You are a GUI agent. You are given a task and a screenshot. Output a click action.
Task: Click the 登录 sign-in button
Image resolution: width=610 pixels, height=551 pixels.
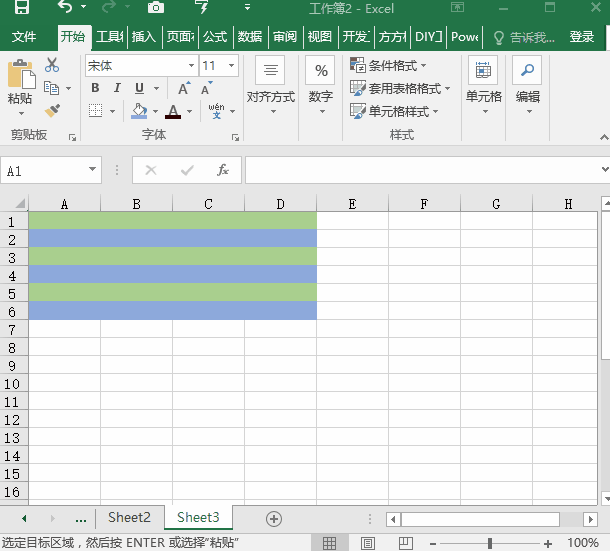coord(582,37)
